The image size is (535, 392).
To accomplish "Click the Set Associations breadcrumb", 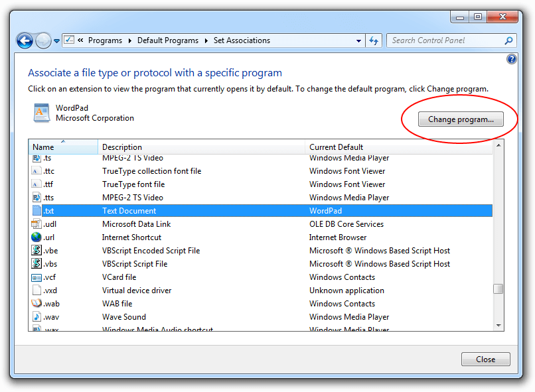I will [x=242, y=40].
